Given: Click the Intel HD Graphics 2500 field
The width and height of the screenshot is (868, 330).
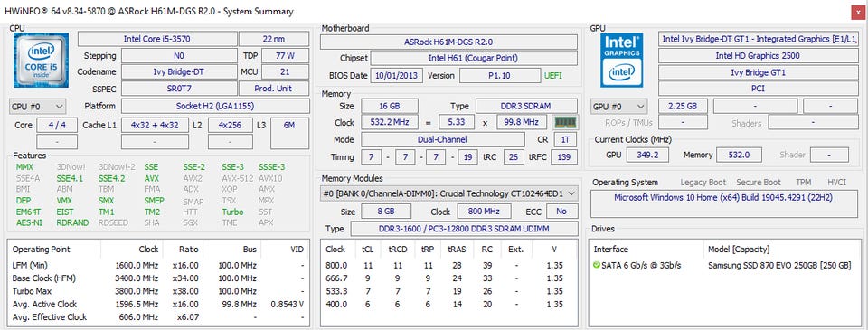Looking at the screenshot, I should [758, 55].
